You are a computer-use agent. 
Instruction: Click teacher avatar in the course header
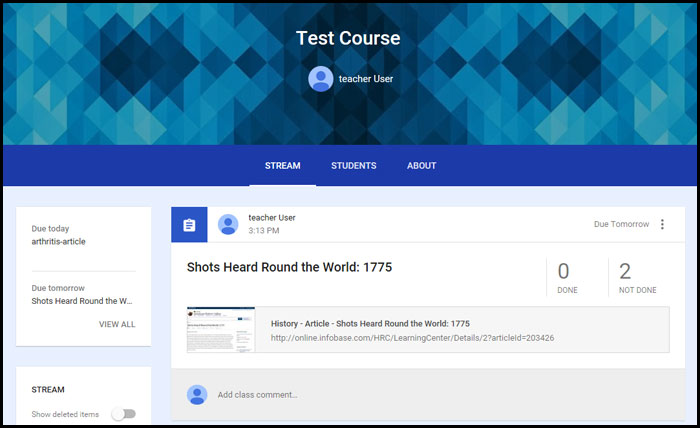pyautogui.click(x=320, y=79)
